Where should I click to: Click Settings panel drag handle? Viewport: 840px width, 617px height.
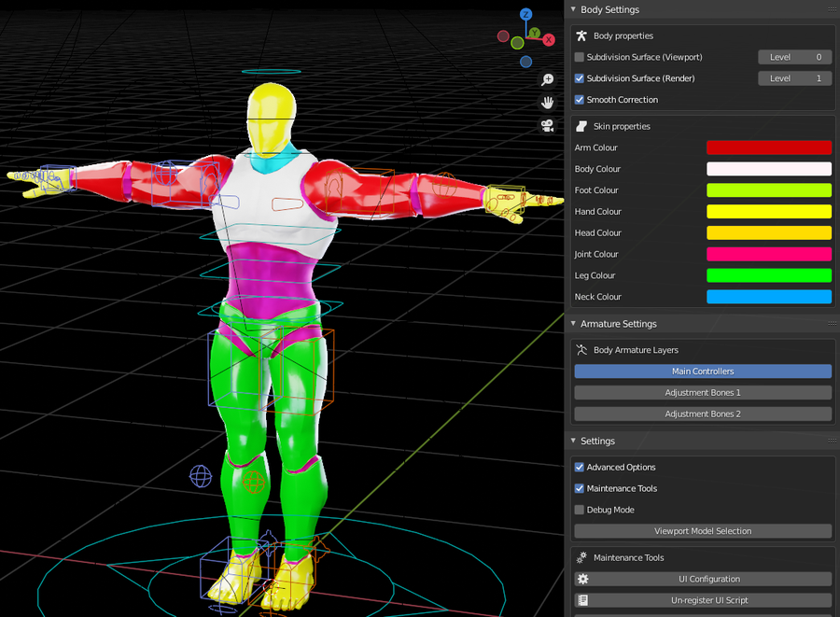coord(832,441)
